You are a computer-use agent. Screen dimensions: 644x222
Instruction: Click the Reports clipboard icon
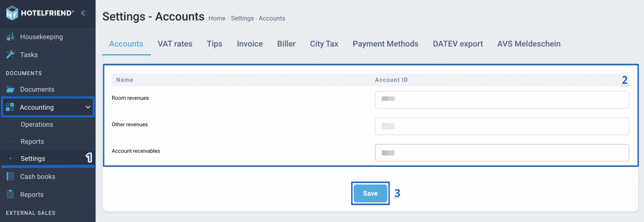tap(10, 195)
